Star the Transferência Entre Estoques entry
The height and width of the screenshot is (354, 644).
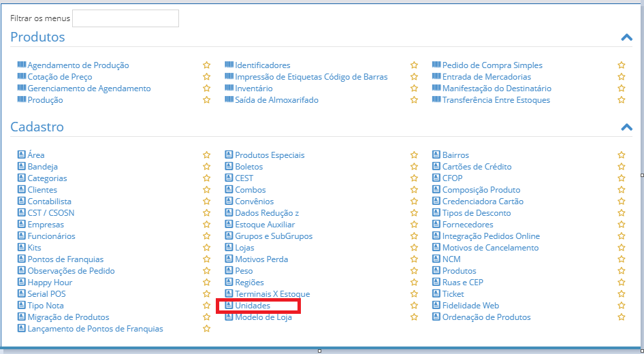point(622,99)
